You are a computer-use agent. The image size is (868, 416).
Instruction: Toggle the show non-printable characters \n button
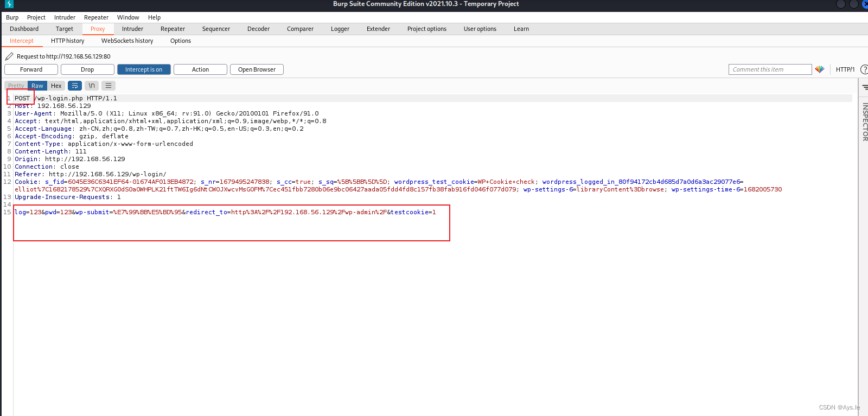pos(92,86)
